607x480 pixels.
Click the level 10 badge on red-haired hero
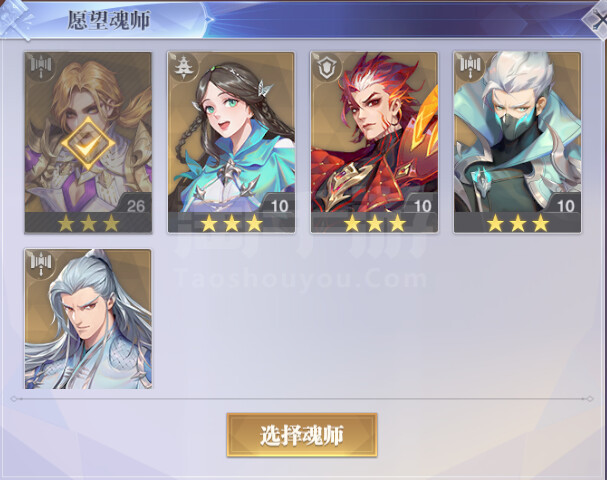(x=422, y=205)
